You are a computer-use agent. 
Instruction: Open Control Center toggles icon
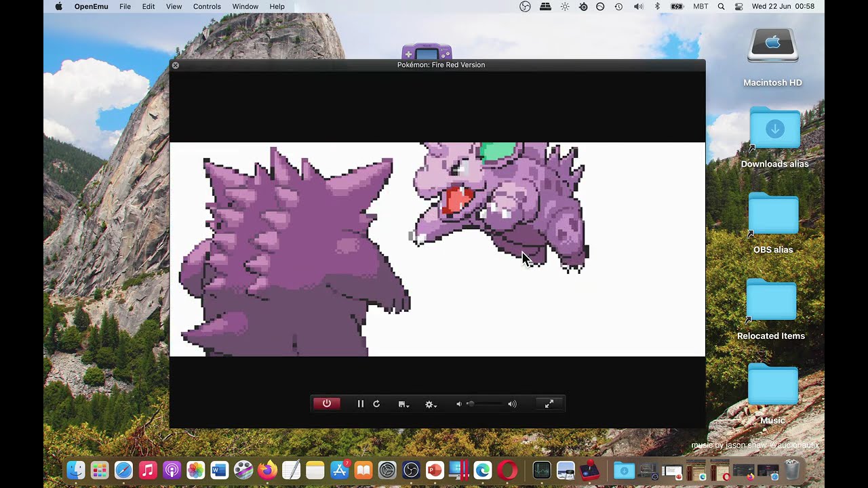pos(739,6)
